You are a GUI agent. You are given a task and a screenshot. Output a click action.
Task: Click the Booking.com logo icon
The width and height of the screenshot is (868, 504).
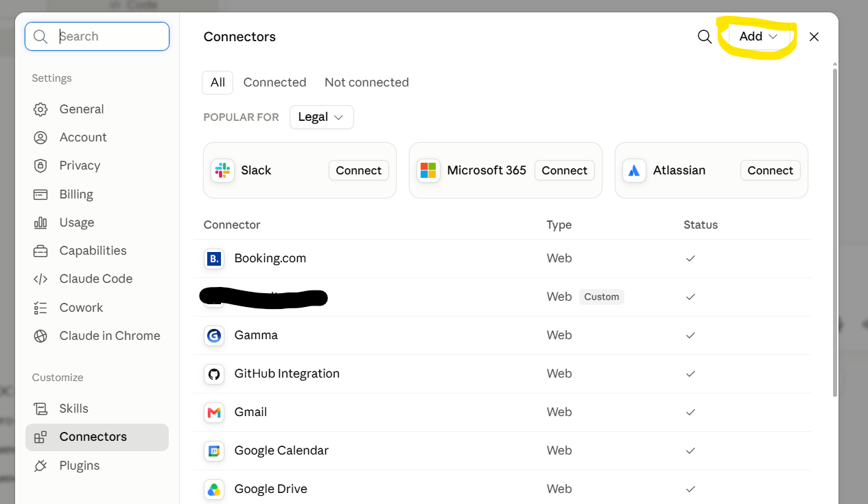coord(214,259)
